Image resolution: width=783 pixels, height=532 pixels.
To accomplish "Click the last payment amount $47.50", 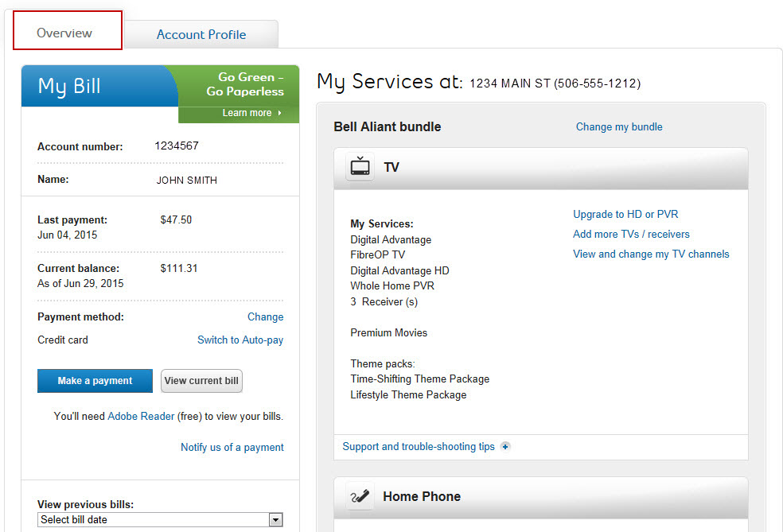I will coord(176,219).
